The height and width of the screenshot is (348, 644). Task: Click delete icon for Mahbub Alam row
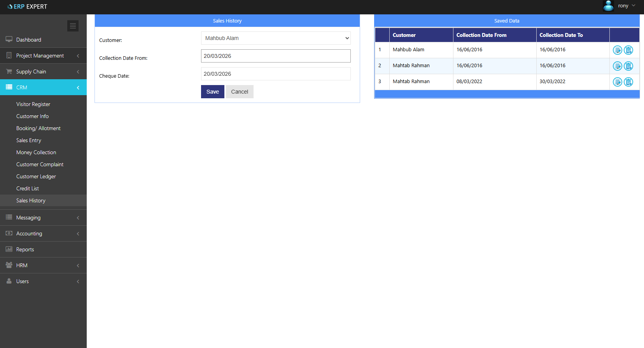point(628,50)
